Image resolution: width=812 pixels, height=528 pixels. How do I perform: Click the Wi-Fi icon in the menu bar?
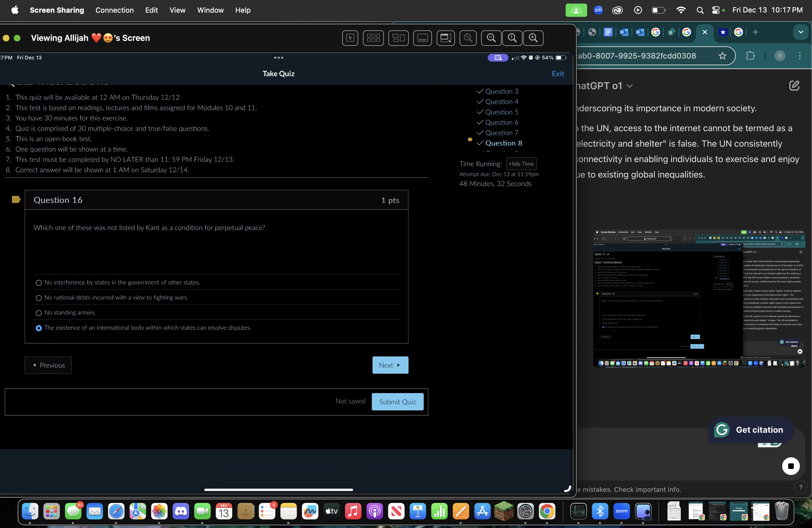pos(681,10)
